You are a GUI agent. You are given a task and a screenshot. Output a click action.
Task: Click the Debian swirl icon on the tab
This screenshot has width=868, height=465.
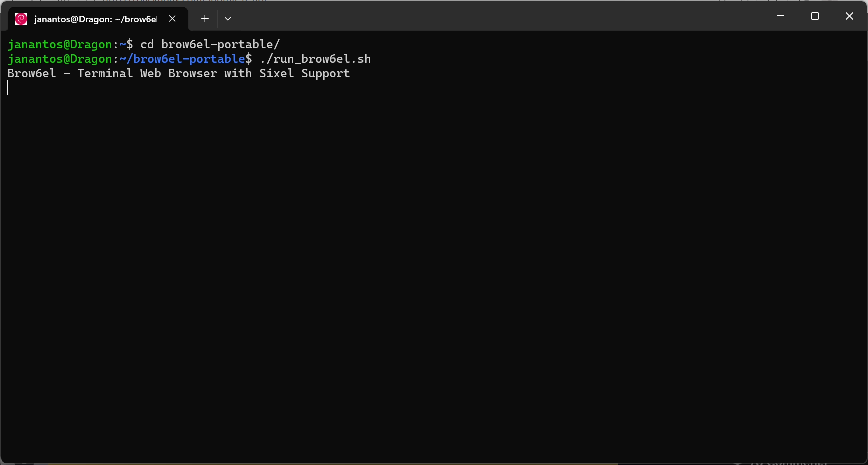21,19
